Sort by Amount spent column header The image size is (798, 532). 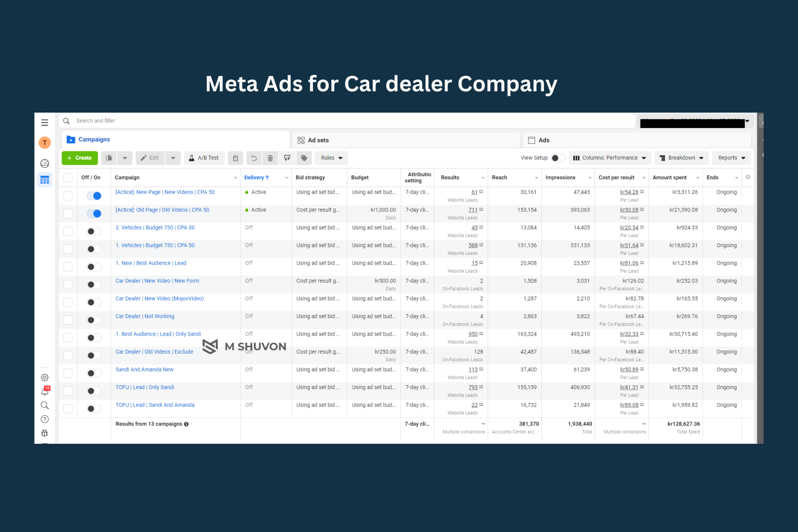click(x=669, y=178)
